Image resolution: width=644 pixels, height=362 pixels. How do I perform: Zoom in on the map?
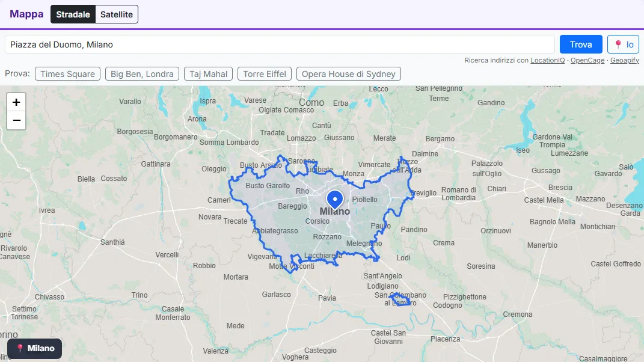pyautogui.click(x=16, y=102)
